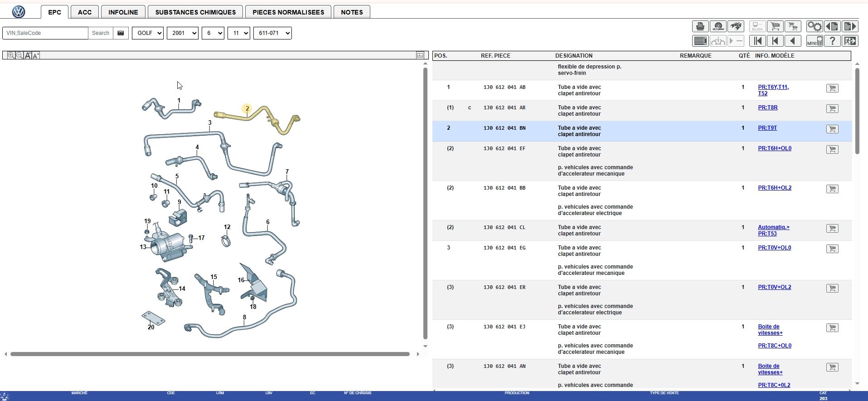Open the 611-071 illustration dropdown

click(x=272, y=33)
